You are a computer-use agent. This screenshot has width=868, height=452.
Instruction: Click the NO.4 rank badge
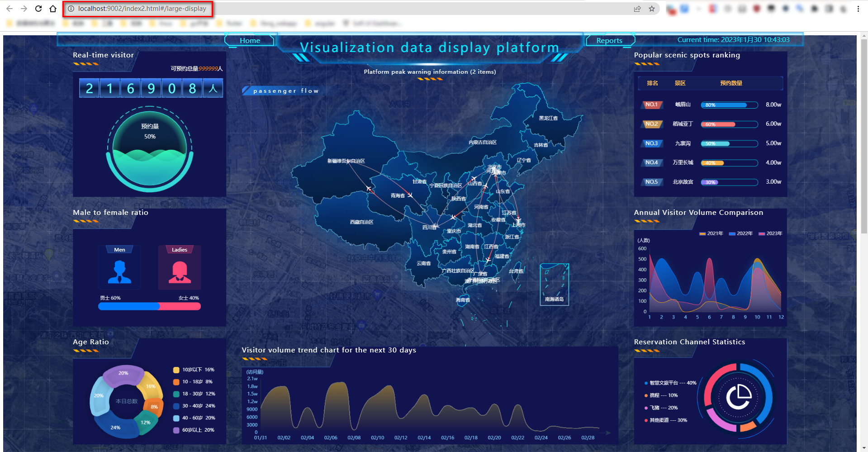coord(651,162)
